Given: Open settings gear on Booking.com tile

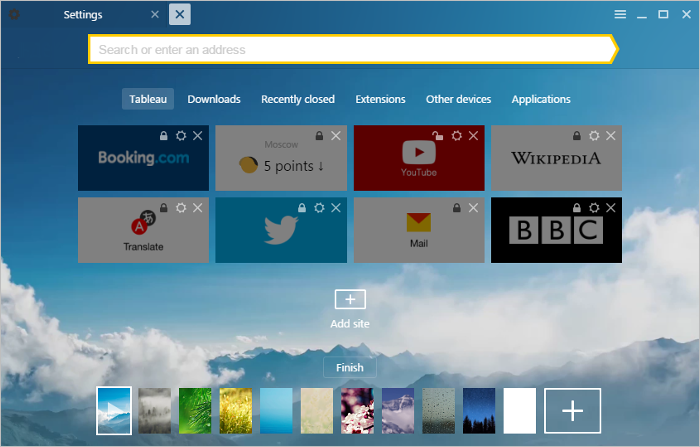Looking at the screenshot, I should [181, 136].
